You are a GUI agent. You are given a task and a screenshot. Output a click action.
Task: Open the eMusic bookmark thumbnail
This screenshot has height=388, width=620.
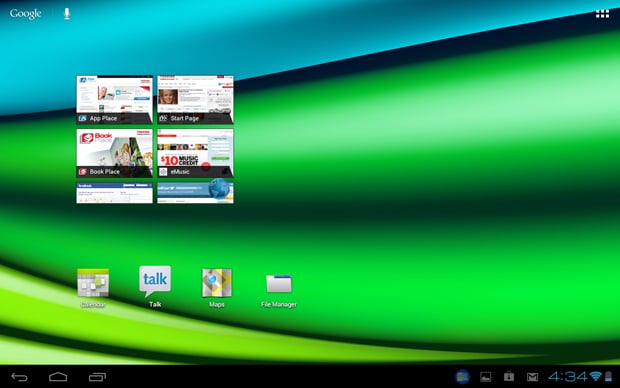[x=195, y=153]
